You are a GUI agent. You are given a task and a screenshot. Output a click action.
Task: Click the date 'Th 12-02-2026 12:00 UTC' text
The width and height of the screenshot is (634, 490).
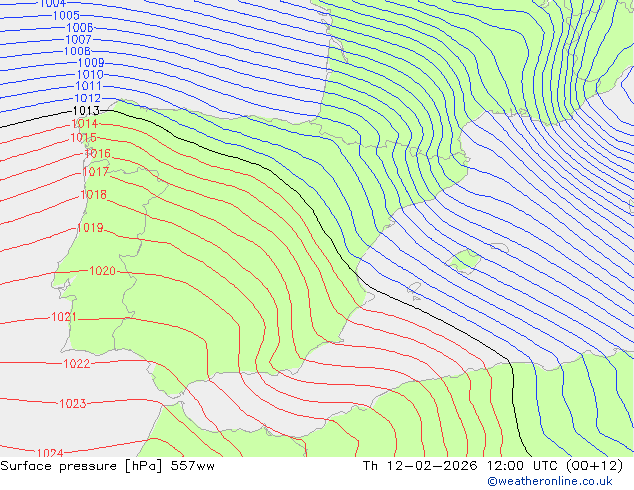point(460,466)
